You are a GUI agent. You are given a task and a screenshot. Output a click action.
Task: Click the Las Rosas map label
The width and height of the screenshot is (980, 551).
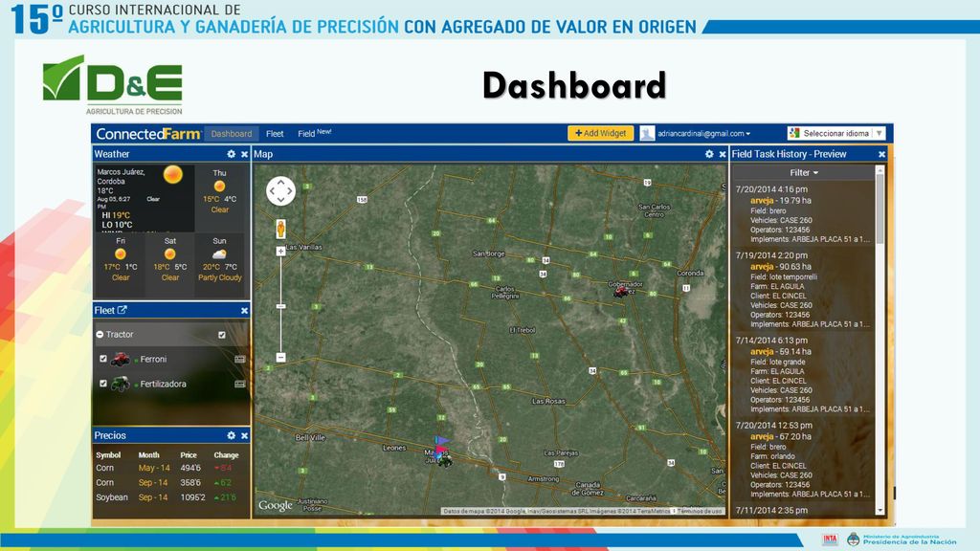[548, 401]
